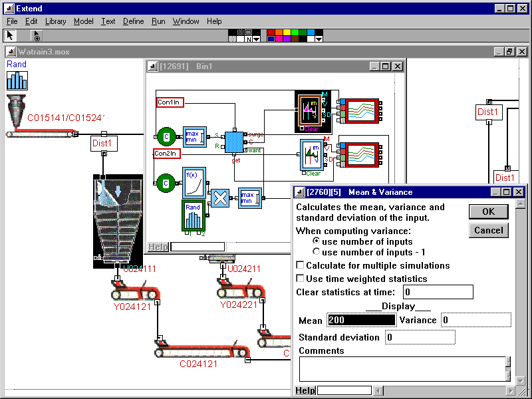Screen dimensions: 532x399
Task: Click the constant C block beside Con1In line
Action: click(x=167, y=137)
